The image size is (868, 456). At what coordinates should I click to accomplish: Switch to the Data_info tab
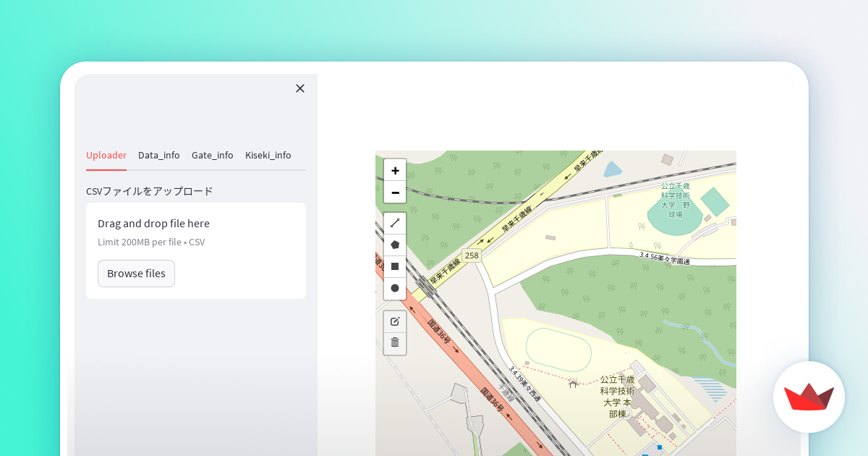pos(159,155)
